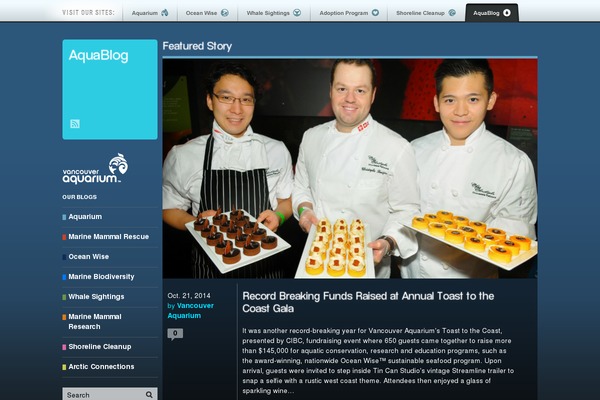
Task: Open Whale Sightings blog in sidebar
Action: 96,297
